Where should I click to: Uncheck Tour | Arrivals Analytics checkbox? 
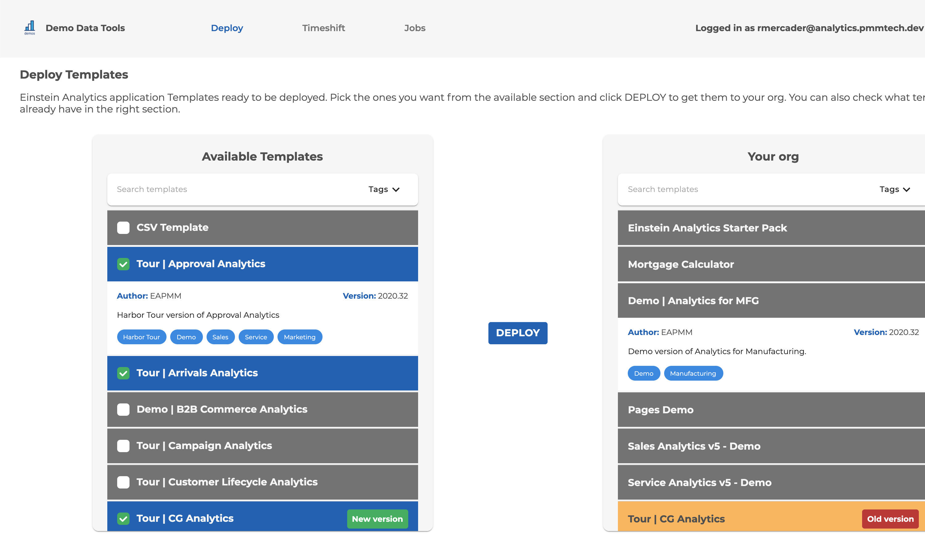(123, 373)
